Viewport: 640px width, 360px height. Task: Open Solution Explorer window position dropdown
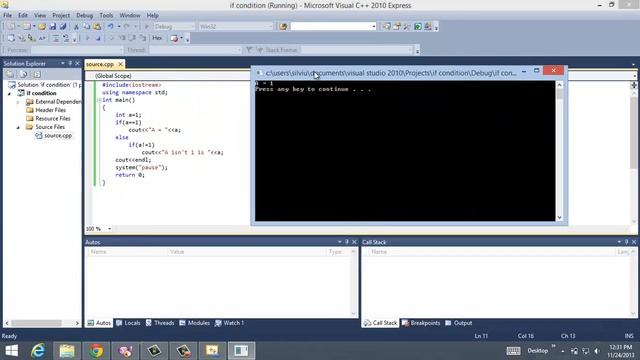(62, 63)
